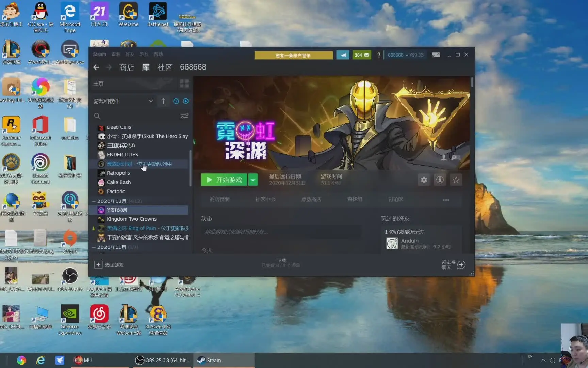Open the 304 notifications inbox
588x368 pixels.
pyautogui.click(x=362, y=55)
